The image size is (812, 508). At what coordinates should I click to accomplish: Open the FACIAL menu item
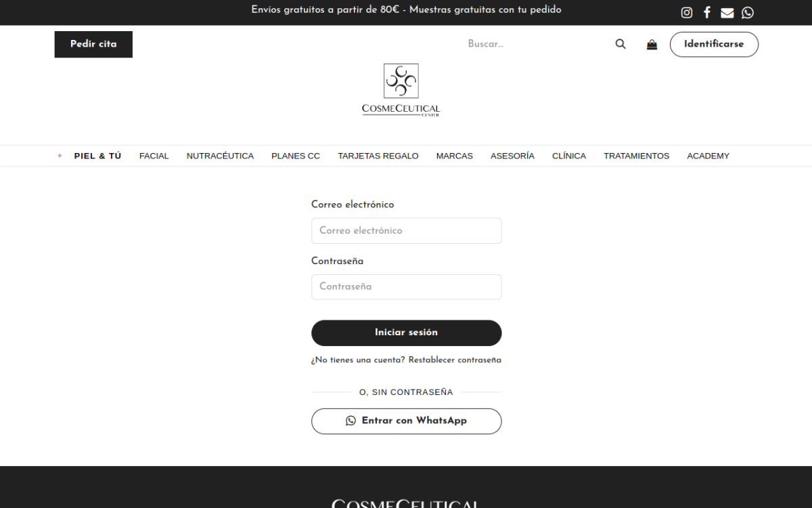(154, 156)
